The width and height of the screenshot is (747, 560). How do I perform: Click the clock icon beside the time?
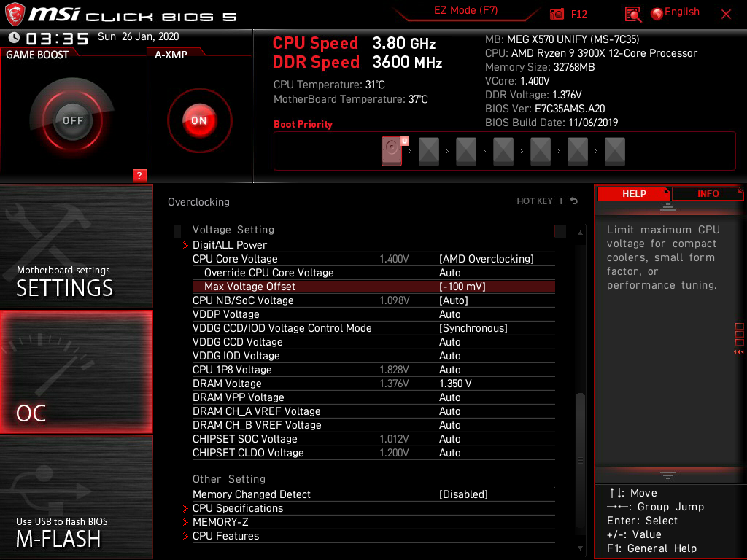pos(15,38)
